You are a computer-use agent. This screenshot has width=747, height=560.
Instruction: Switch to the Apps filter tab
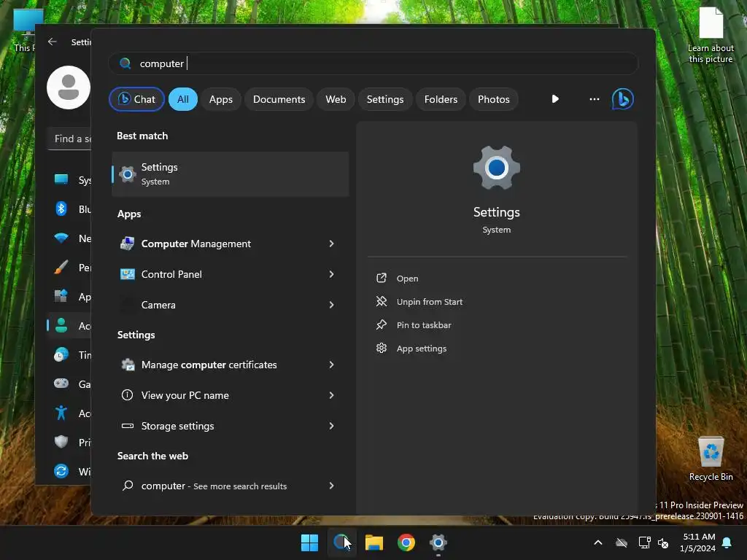tap(220, 99)
